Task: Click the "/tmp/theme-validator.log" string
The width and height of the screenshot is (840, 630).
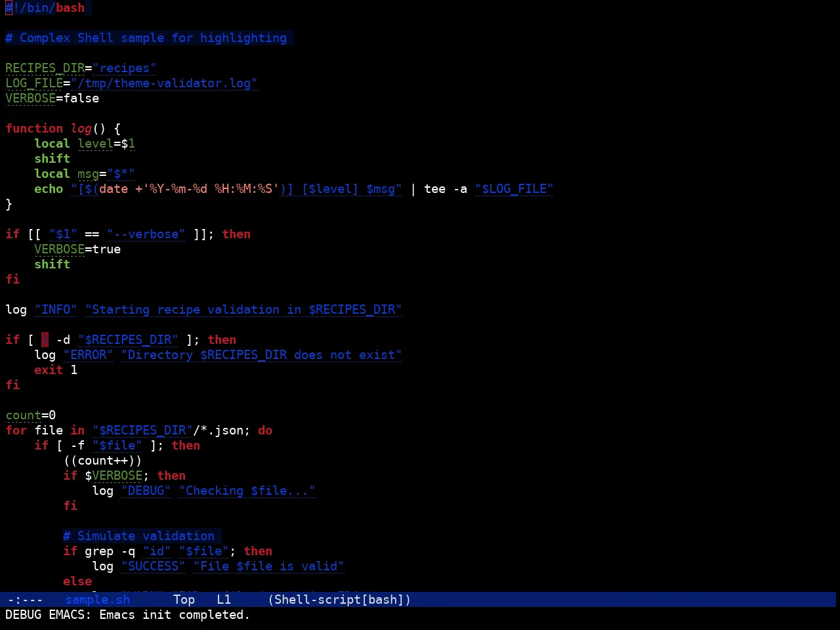Action: (164, 83)
